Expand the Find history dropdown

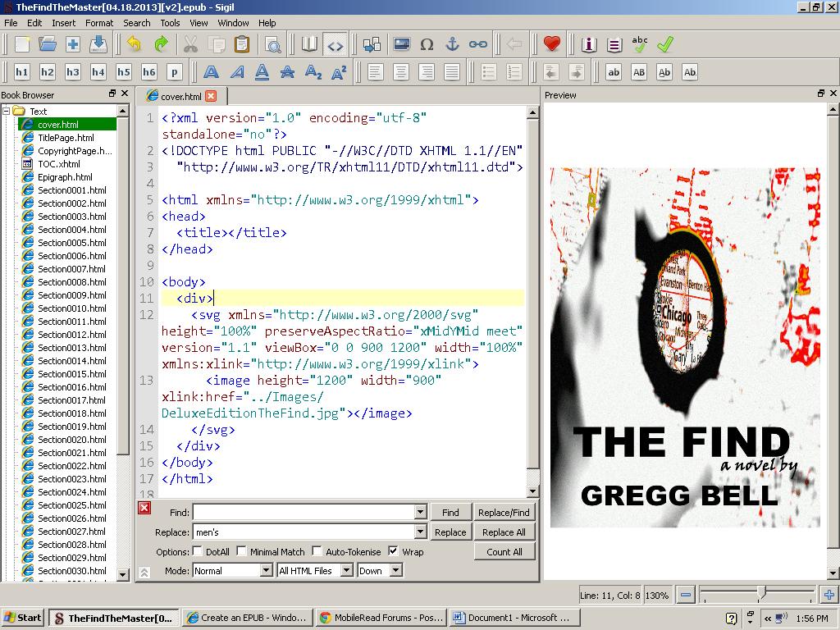(x=421, y=512)
